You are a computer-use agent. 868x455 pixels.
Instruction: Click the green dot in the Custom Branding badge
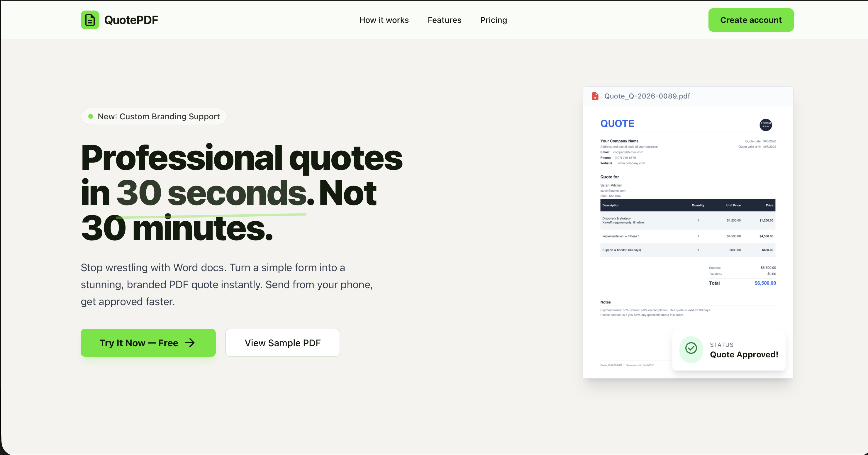click(90, 116)
